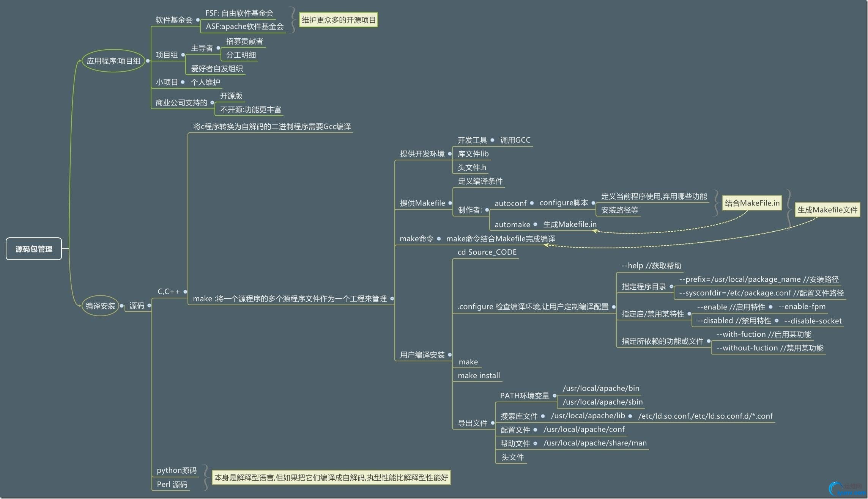
Task: Collapse the autoconf branch dot
Action: pyautogui.click(x=532, y=203)
